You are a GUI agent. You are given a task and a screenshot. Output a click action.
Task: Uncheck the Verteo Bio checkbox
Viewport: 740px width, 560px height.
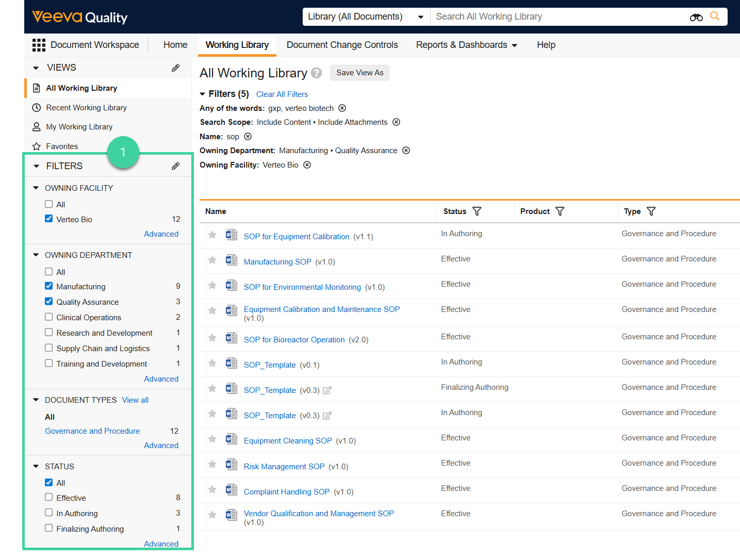pyautogui.click(x=48, y=219)
